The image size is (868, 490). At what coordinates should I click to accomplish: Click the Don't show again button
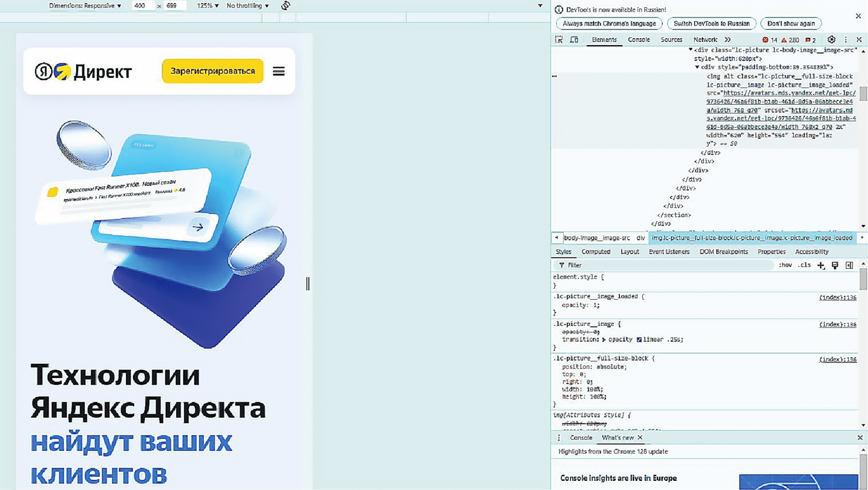(791, 24)
